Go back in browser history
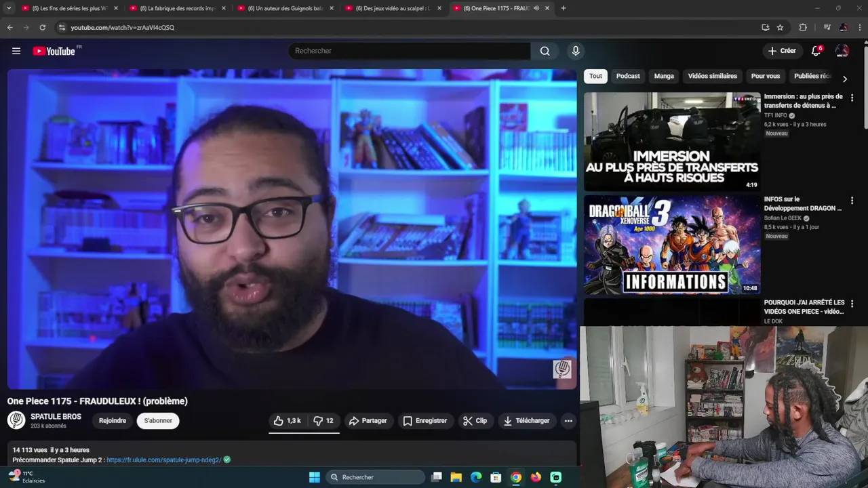Image resolution: width=868 pixels, height=488 pixels. [x=9, y=27]
